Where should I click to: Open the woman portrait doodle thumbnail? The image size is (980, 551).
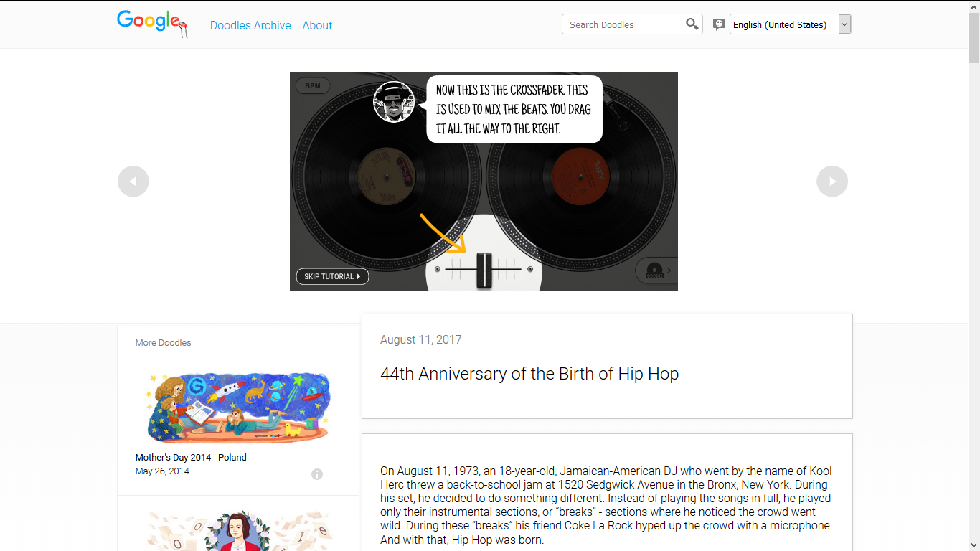coord(238,531)
